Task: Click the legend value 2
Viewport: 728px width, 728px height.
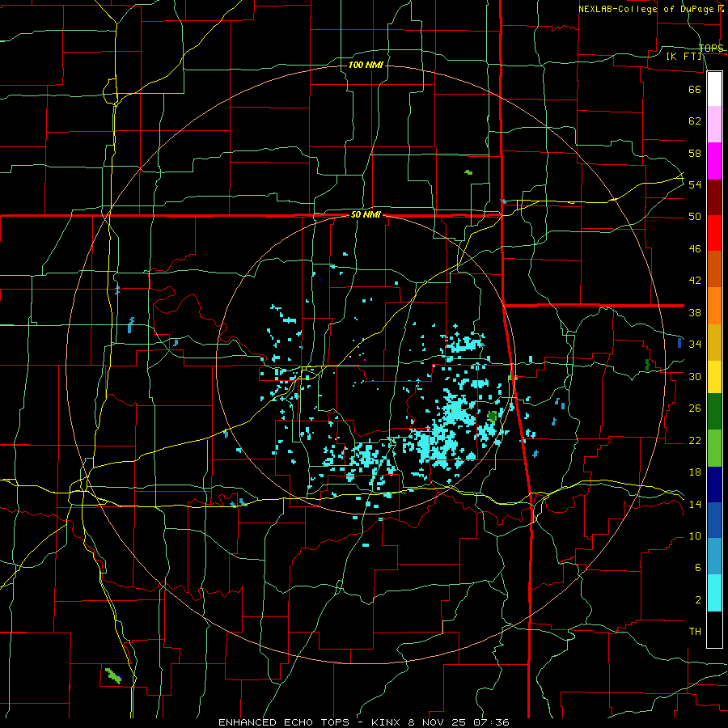Action: [697, 599]
